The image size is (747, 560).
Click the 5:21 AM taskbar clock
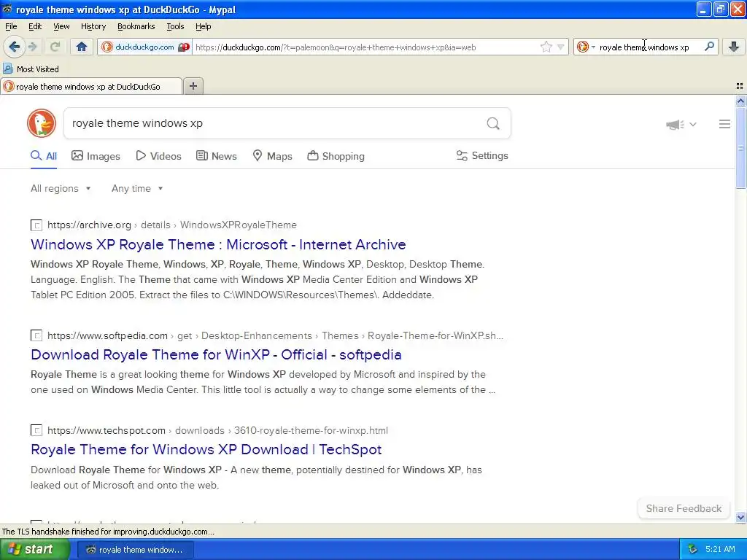[720, 549]
